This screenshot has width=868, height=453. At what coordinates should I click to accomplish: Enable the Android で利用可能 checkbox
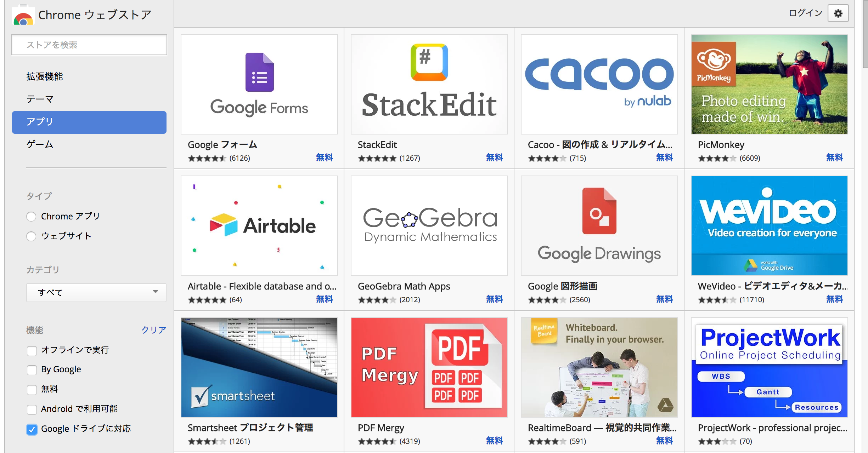pyautogui.click(x=32, y=409)
